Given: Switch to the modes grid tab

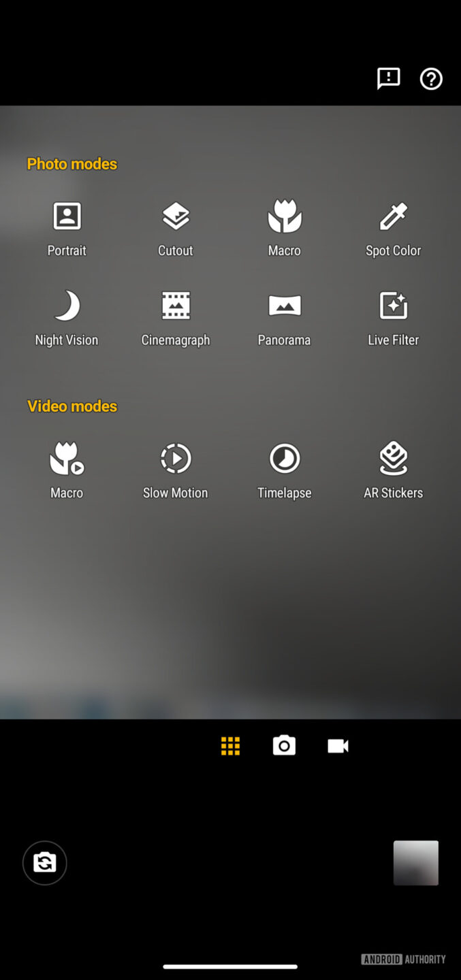Looking at the screenshot, I should coord(231,746).
